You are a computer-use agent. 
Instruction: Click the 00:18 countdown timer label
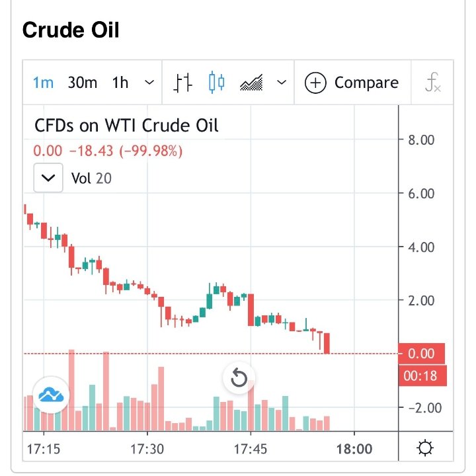421,376
